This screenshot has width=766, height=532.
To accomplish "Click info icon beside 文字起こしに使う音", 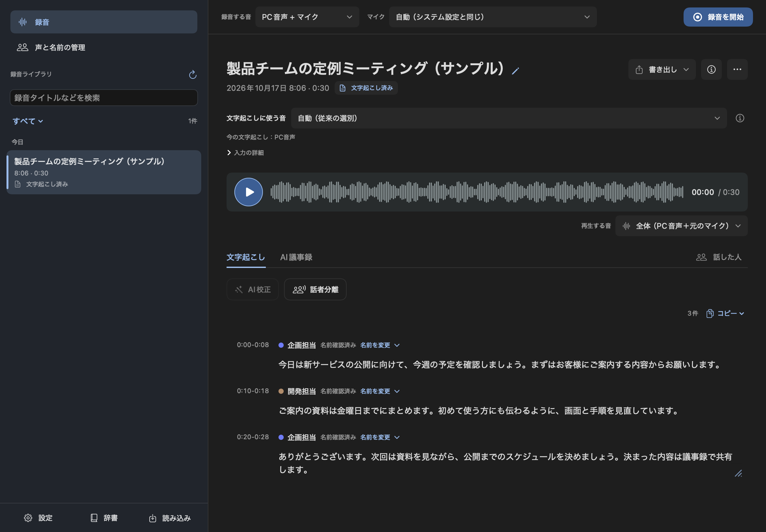I will (x=740, y=118).
